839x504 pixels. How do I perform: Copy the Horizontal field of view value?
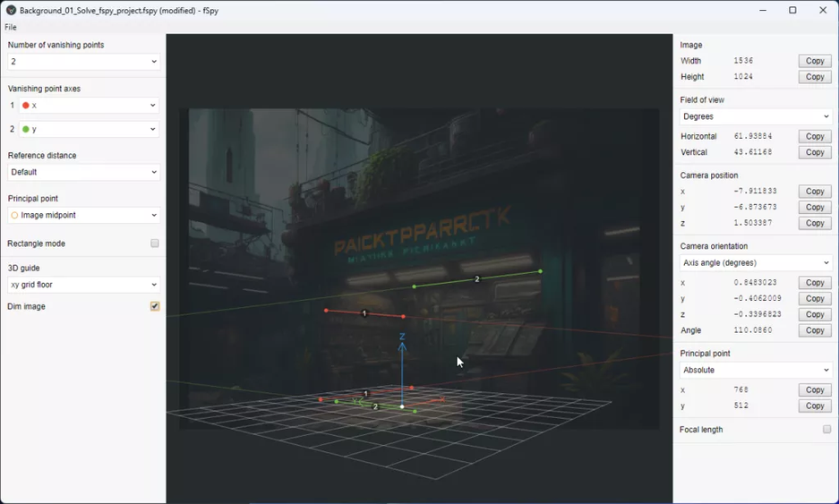pyautogui.click(x=814, y=136)
